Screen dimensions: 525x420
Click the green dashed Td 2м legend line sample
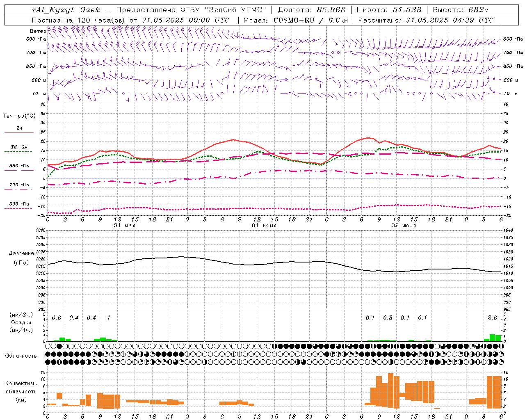[x=19, y=152]
